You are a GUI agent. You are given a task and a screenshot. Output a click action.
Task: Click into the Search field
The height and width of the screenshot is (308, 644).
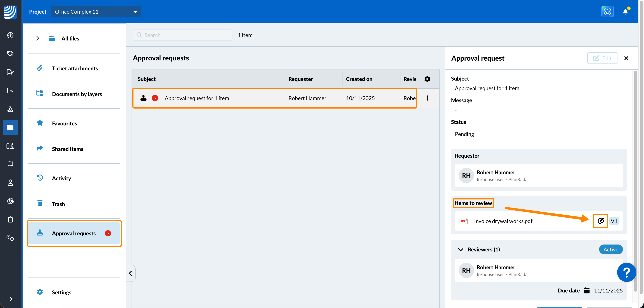[x=183, y=35]
